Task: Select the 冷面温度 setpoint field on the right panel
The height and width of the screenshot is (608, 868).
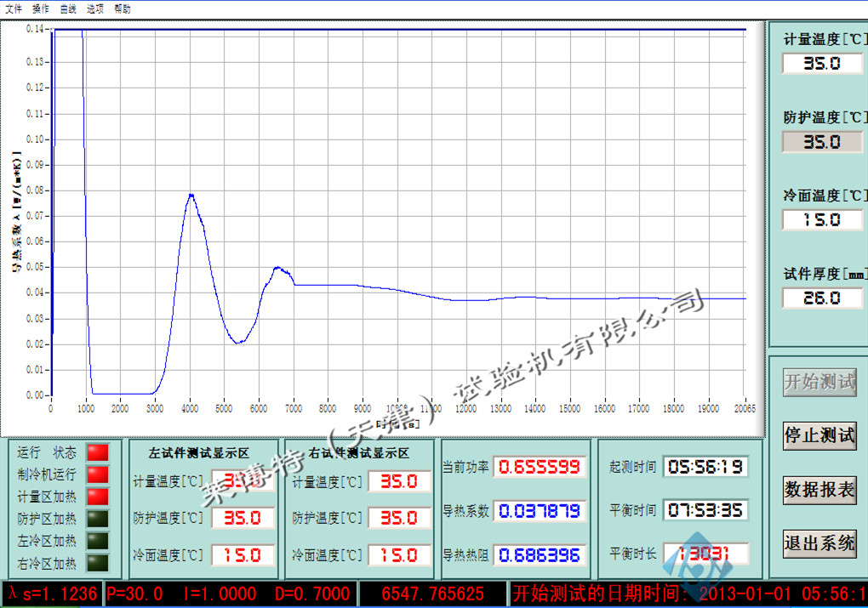Action: (822, 219)
